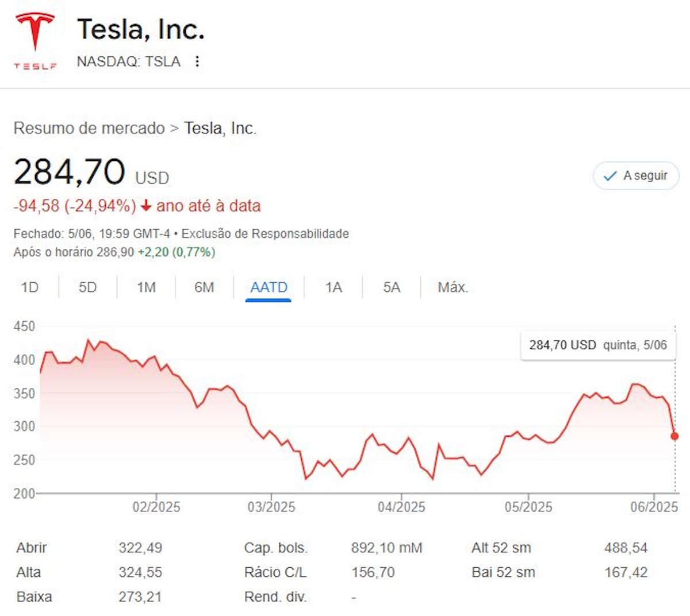The width and height of the screenshot is (690, 616).
Task: Click the 284,70 USD chart tooltip
Action: tap(598, 345)
